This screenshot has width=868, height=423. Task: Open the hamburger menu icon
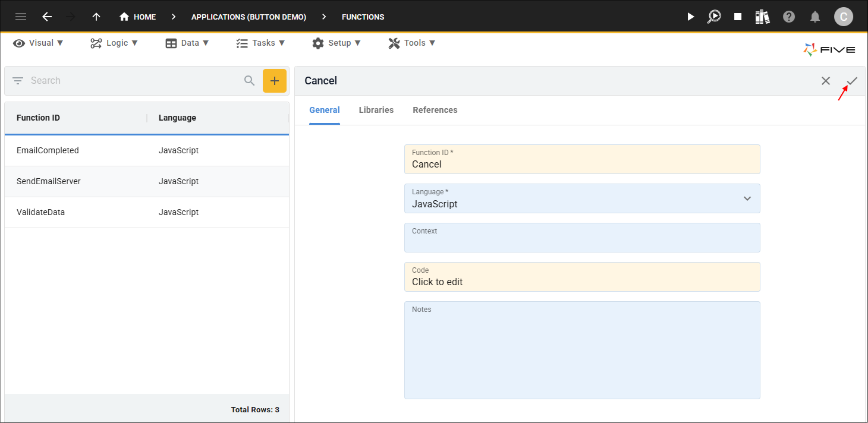point(21,17)
